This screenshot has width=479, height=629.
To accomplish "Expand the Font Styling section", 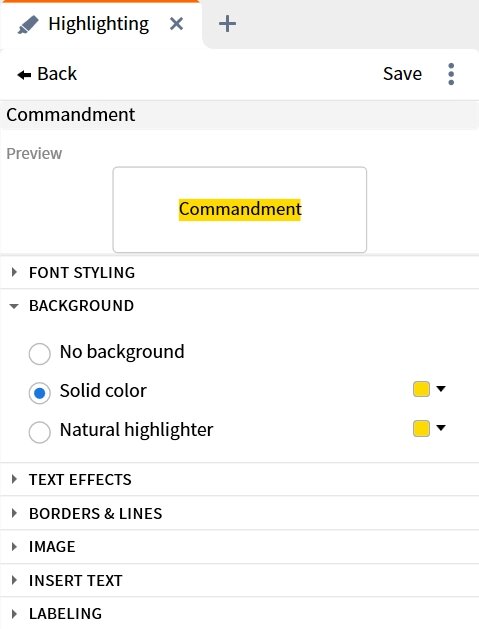I will tap(240, 272).
